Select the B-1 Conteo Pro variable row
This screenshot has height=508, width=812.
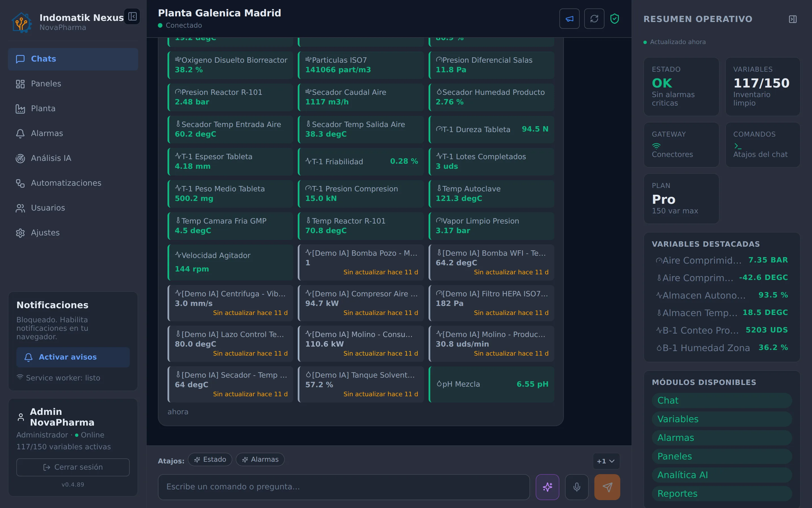click(x=722, y=330)
